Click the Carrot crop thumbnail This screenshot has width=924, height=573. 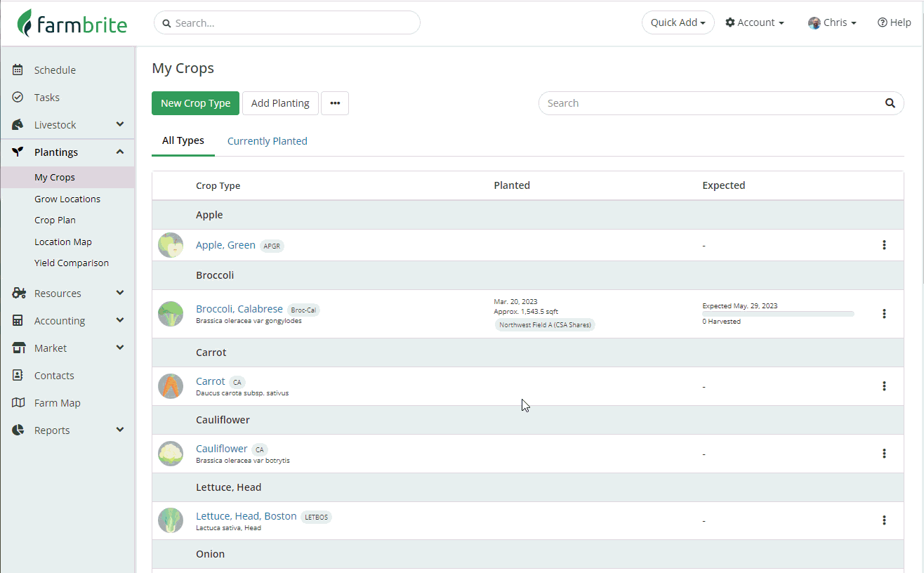point(171,386)
